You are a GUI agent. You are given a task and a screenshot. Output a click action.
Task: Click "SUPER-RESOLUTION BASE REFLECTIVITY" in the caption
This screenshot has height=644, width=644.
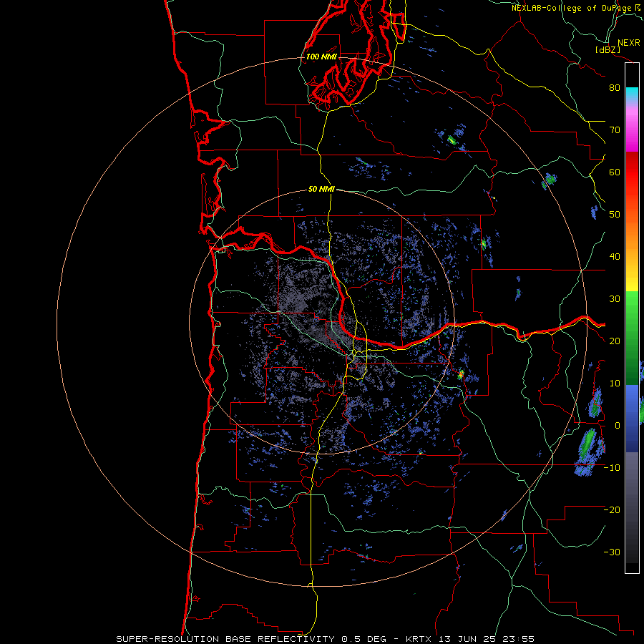[x=225, y=639]
